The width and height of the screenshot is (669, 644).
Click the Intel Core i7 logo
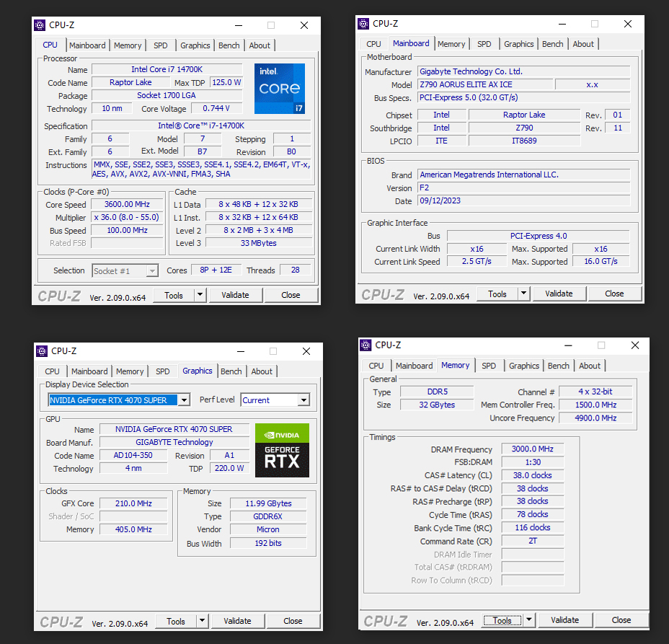280,89
